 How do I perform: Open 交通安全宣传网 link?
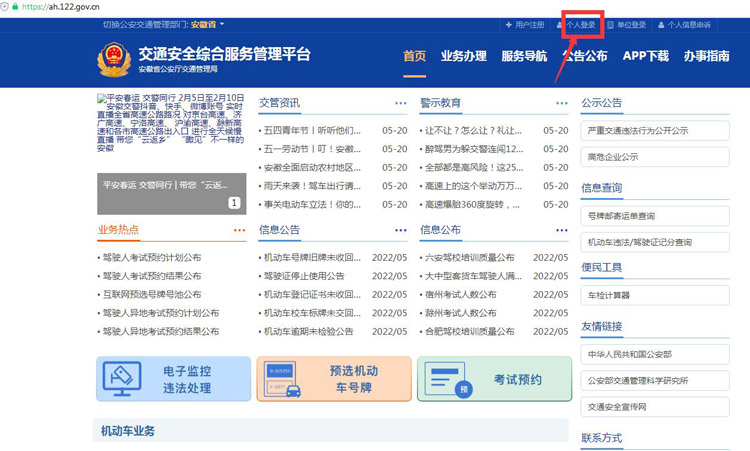point(655,407)
